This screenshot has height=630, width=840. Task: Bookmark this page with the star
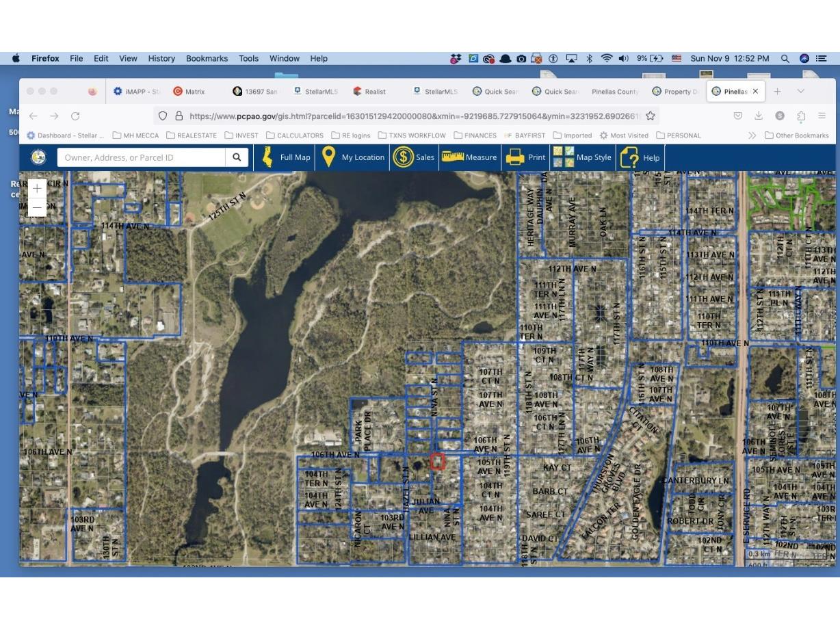pyautogui.click(x=651, y=116)
